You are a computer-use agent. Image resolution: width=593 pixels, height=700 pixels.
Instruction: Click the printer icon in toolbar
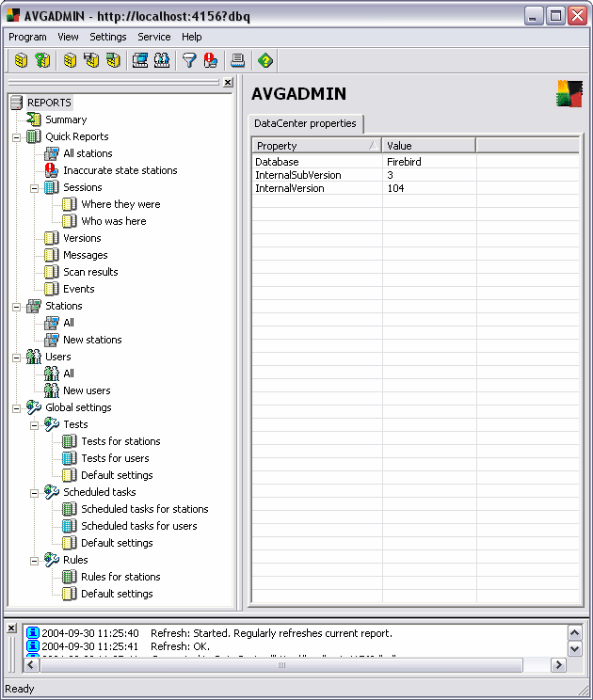click(x=238, y=61)
